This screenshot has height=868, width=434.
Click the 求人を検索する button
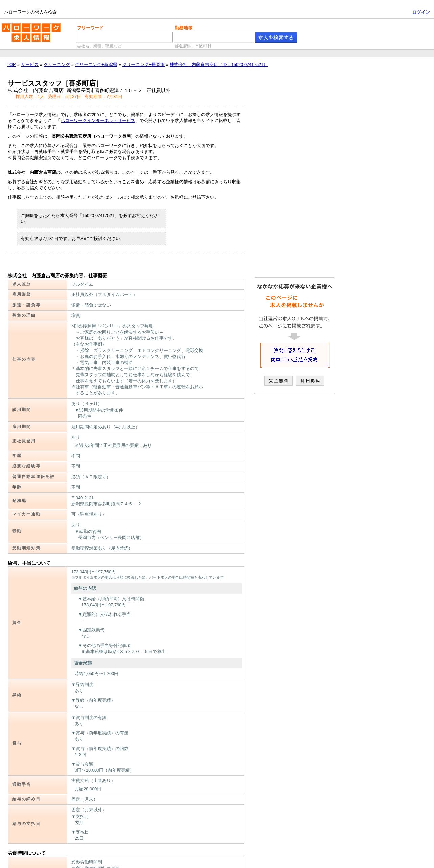[x=276, y=38]
